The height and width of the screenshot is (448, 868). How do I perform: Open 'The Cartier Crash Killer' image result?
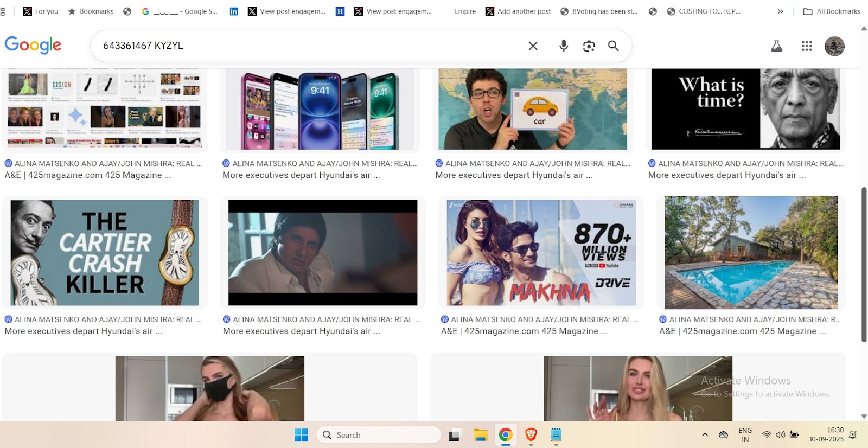point(105,253)
